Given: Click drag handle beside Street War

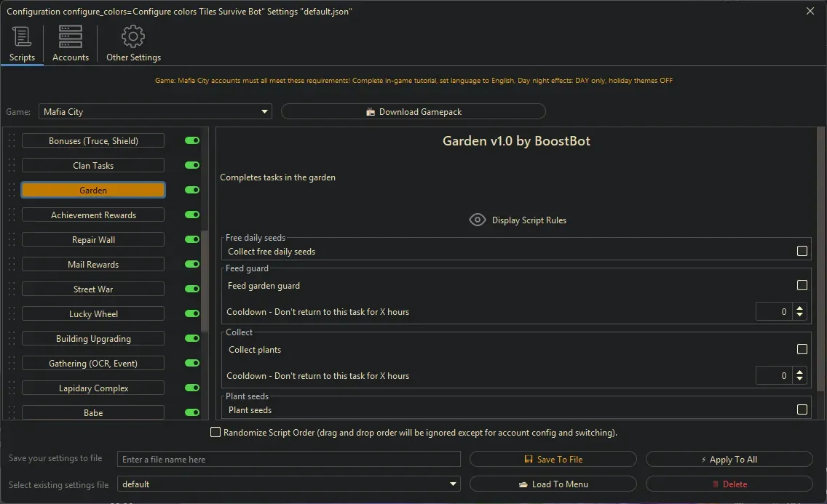Looking at the screenshot, I should 12,289.
